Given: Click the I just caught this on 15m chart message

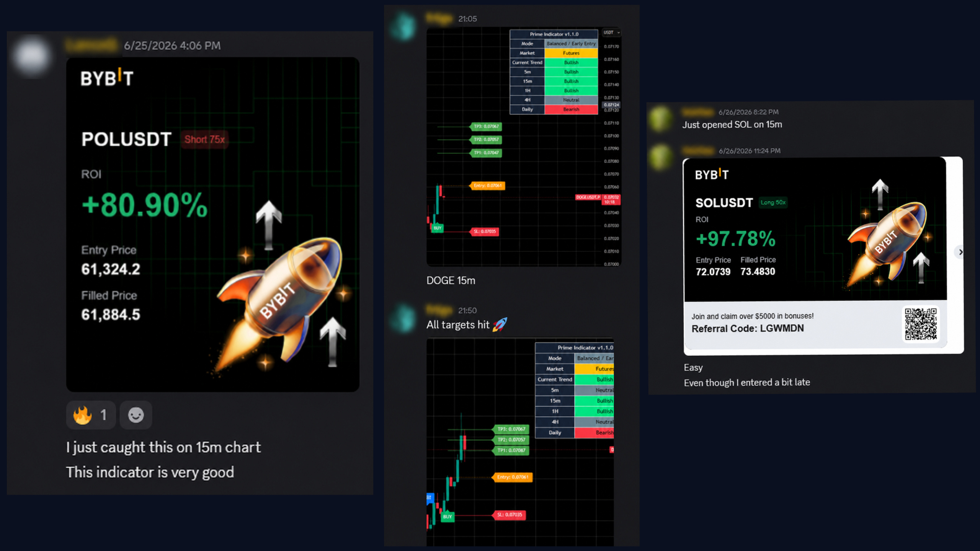Looking at the screenshot, I should coord(163,447).
